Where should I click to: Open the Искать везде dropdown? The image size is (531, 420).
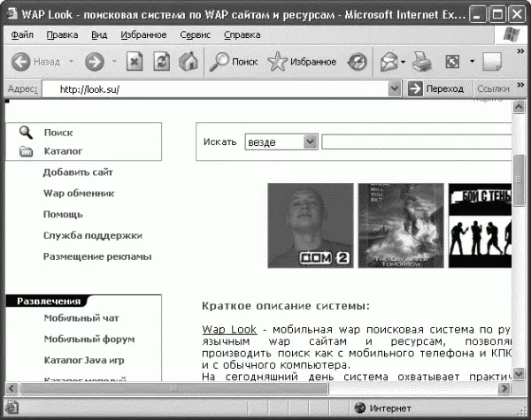[x=281, y=142]
